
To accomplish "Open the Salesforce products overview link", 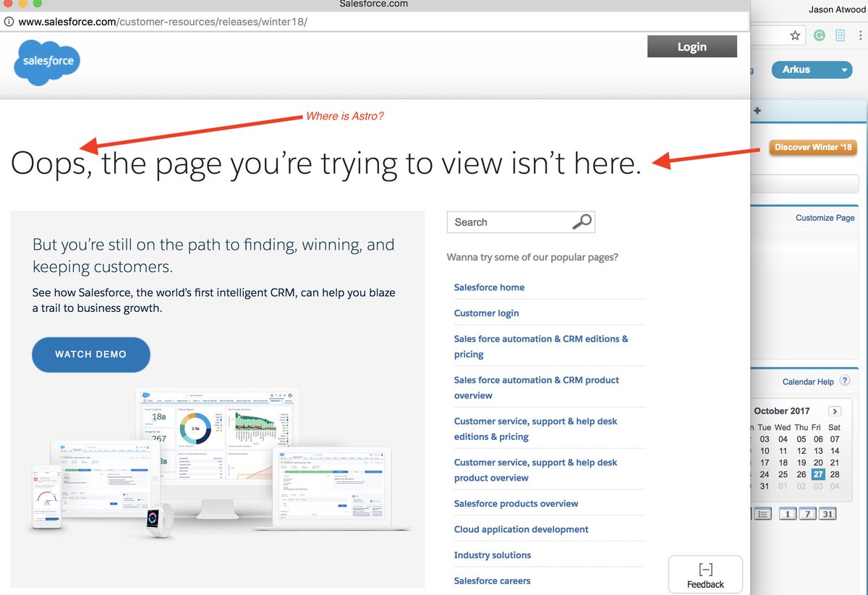I will click(x=516, y=504).
